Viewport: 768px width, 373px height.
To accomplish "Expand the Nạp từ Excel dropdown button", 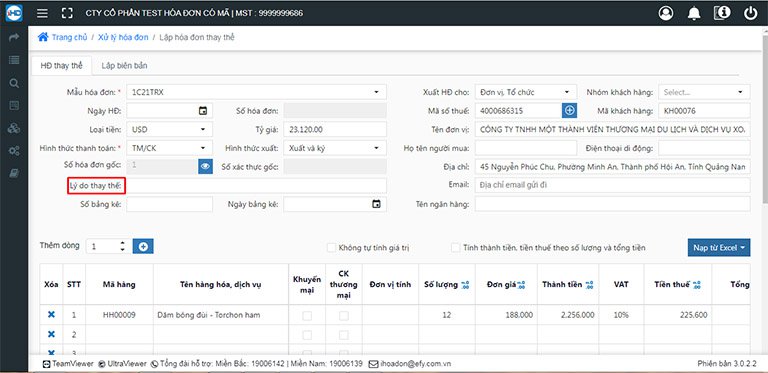I will click(x=719, y=248).
